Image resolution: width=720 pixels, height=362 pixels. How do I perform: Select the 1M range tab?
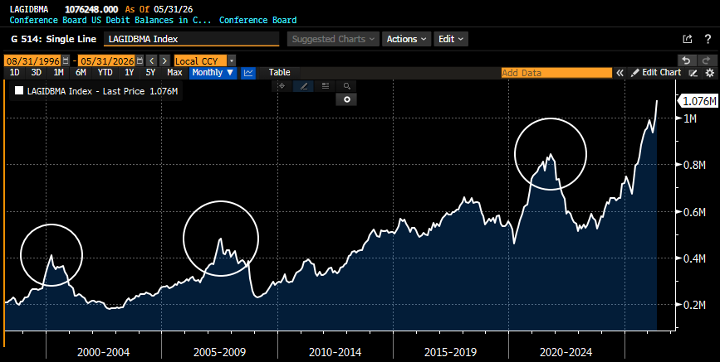coord(59,73)
